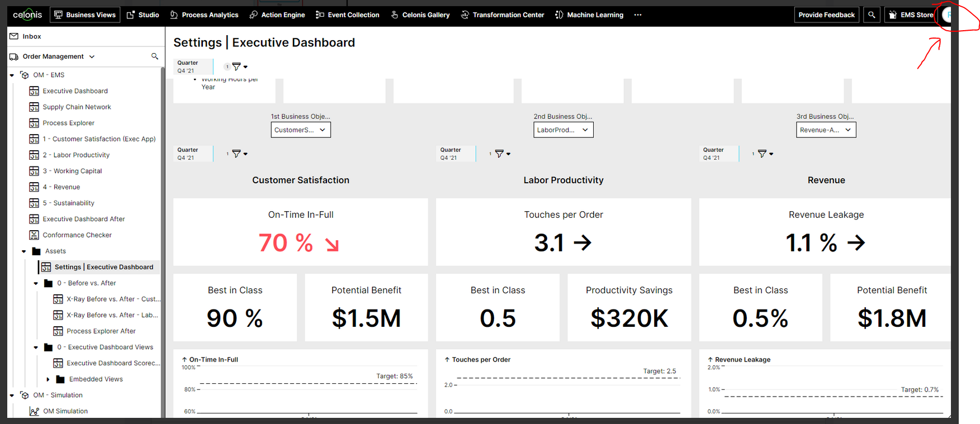
Task: Select Settings | Executive Dashboard item
Action: [x=100, y=267]
